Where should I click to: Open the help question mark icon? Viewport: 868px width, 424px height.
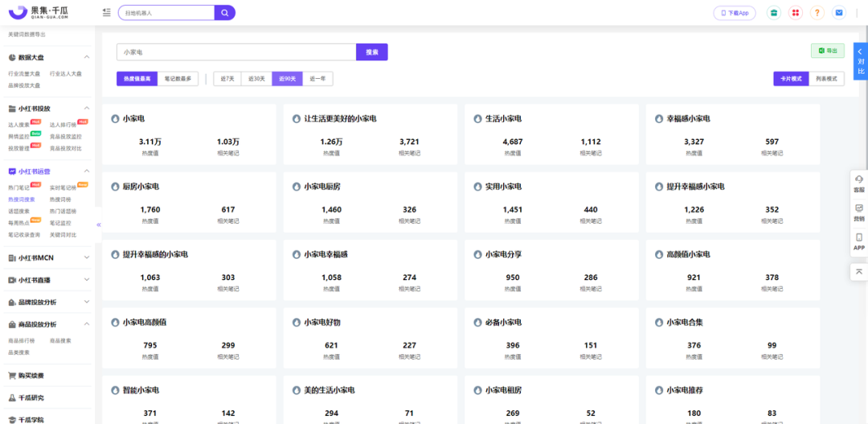point(817,13)
